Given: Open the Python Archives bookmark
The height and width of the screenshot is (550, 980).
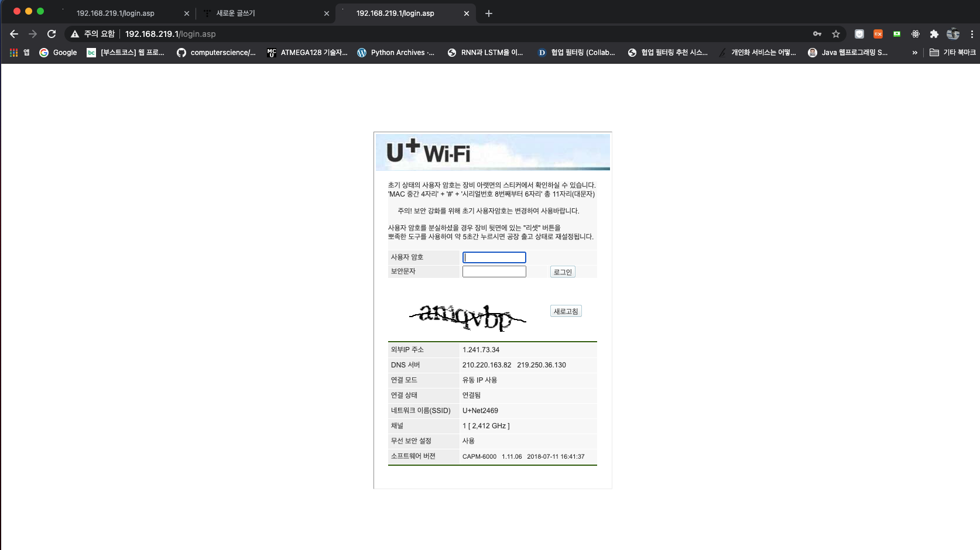Looking at the screenshot, I should click(x=396, y=53).
